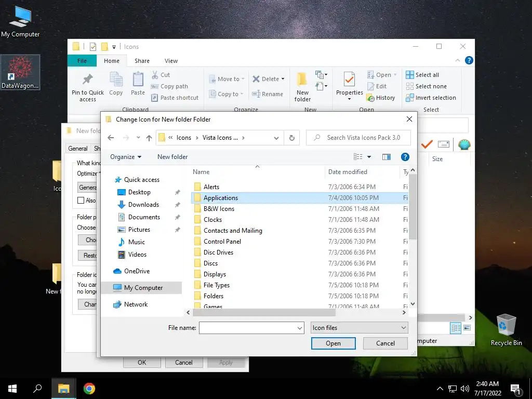532x399 pixels.
Task: Expand recent locations dropdown arrow
Action: click(138, 138)
